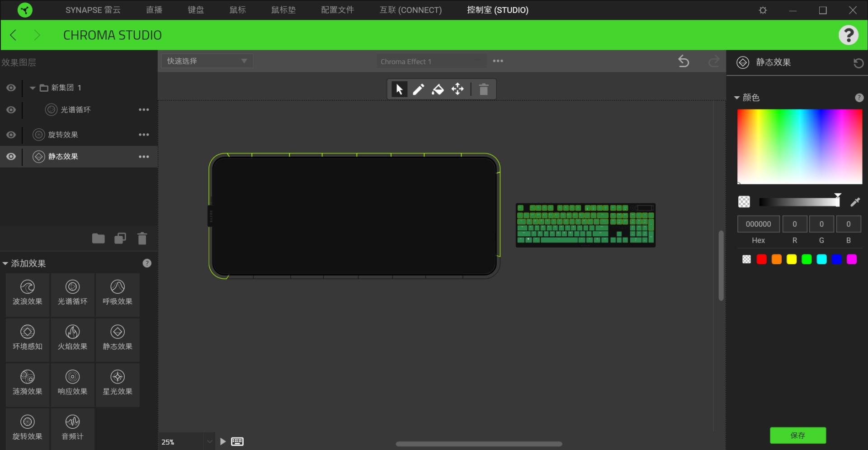This screenshot has height=450, width=868.
Task: Open help from the green header
Action: (849, 35)
